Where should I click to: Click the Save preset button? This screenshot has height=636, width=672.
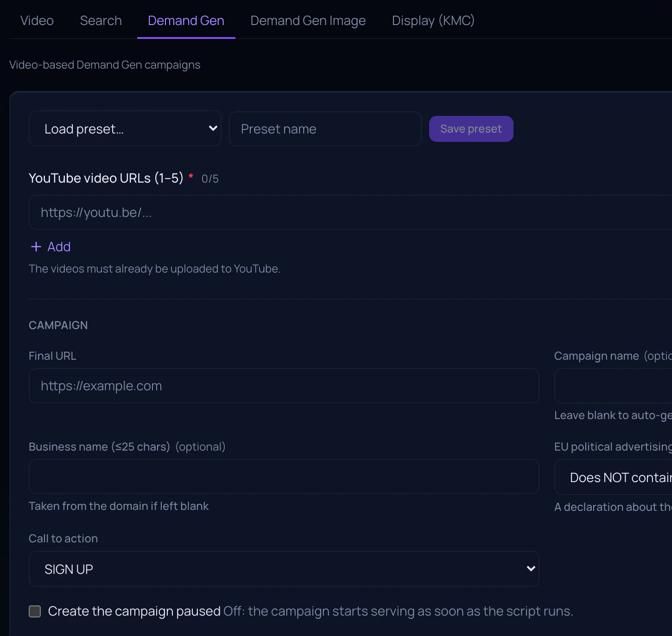471,129
